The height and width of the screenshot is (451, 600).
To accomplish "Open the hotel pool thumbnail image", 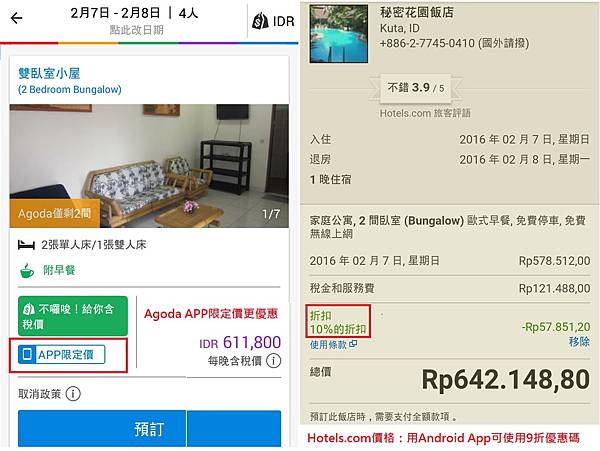I will 339,34.
